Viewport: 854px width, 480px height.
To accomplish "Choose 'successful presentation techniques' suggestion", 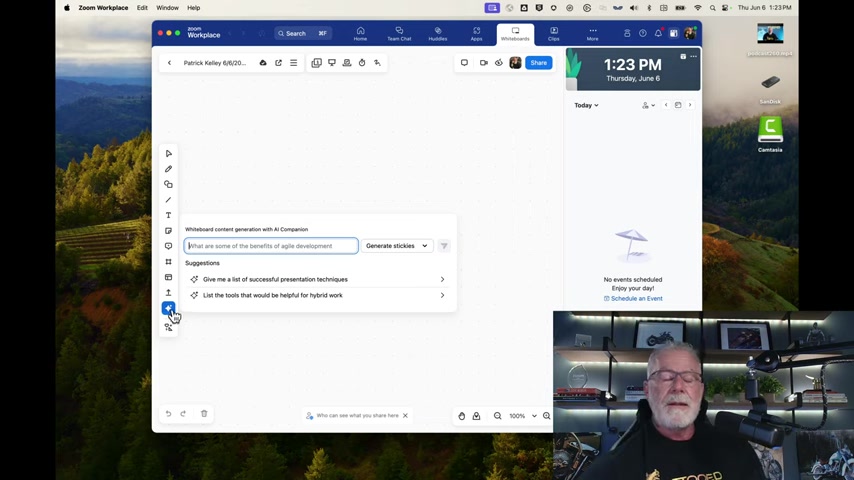I will [x=318, y=280].
